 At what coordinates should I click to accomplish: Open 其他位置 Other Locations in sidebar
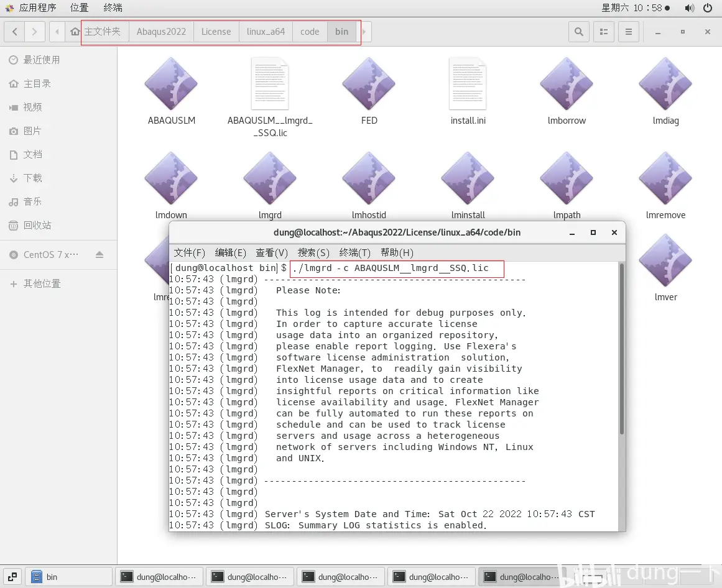(58, 283)
